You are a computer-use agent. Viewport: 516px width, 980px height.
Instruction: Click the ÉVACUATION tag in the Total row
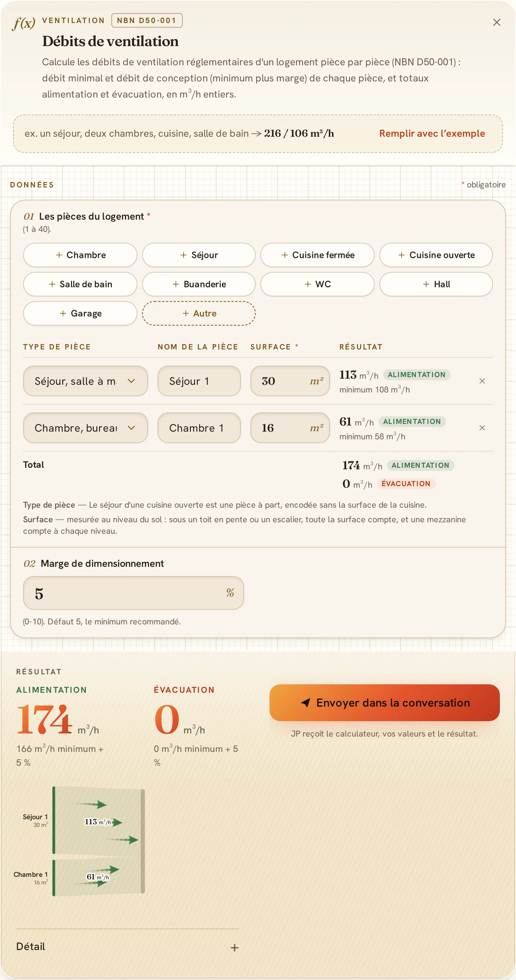[406, 484]
